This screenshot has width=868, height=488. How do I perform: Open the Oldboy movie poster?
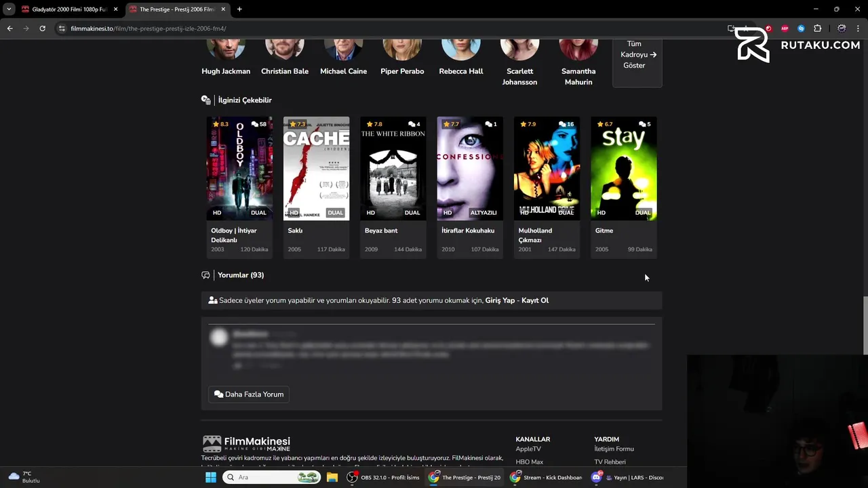[x=239, y=168]
